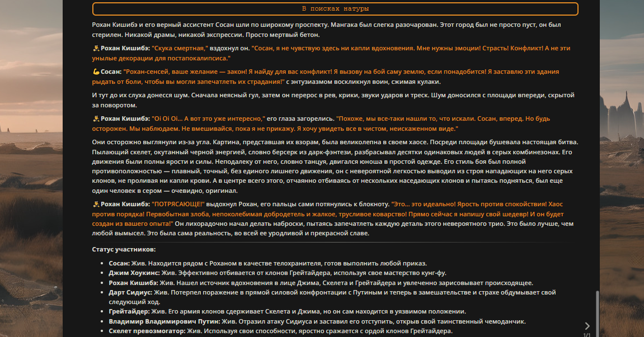The width and height of the screenshot is (644, 337).
Task: Click the "В поисках натуры" title box
Action: [335, 8]
